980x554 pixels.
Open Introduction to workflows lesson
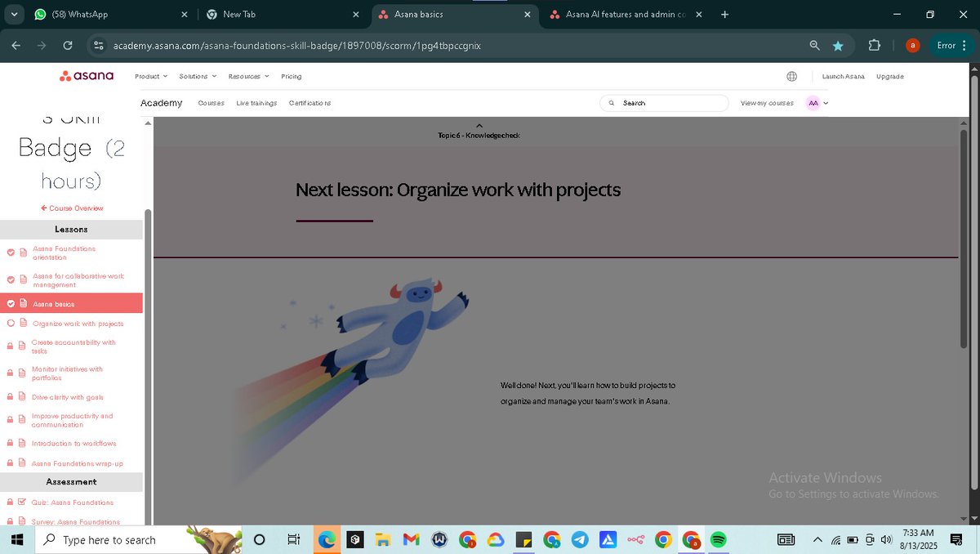click(x=73, y=444)
